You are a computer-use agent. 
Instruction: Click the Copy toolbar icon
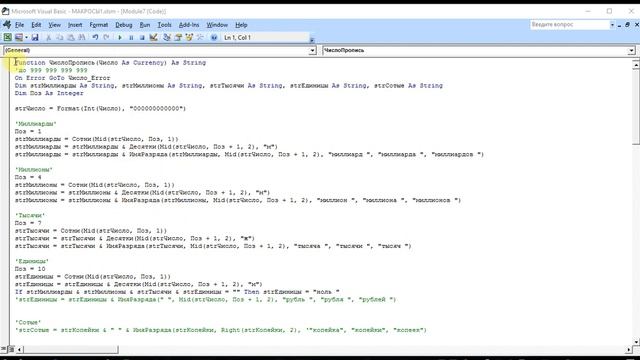tap(60, 38)
